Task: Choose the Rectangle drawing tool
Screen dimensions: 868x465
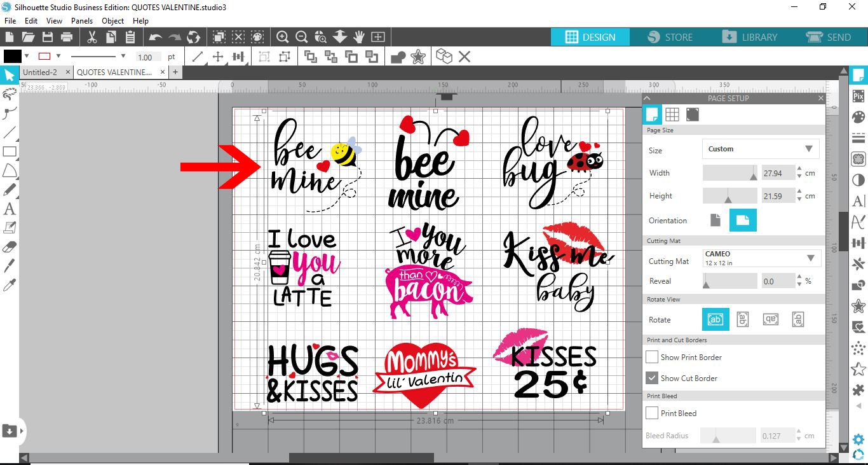Action: point(10,151)
